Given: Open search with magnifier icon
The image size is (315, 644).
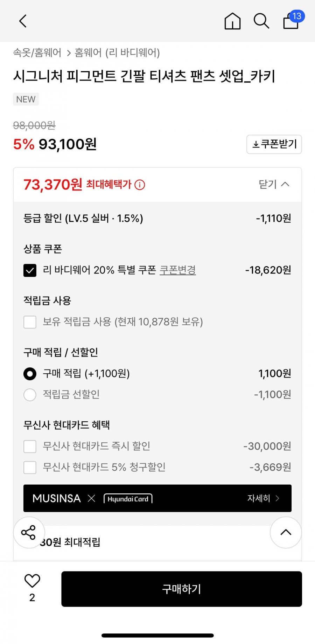Looking at the screenshot, I should (x=261, y=21).
